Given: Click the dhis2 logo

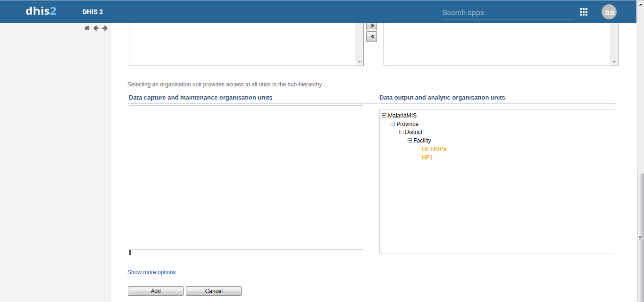Looking at the screenshot, I should coord(41,11).
